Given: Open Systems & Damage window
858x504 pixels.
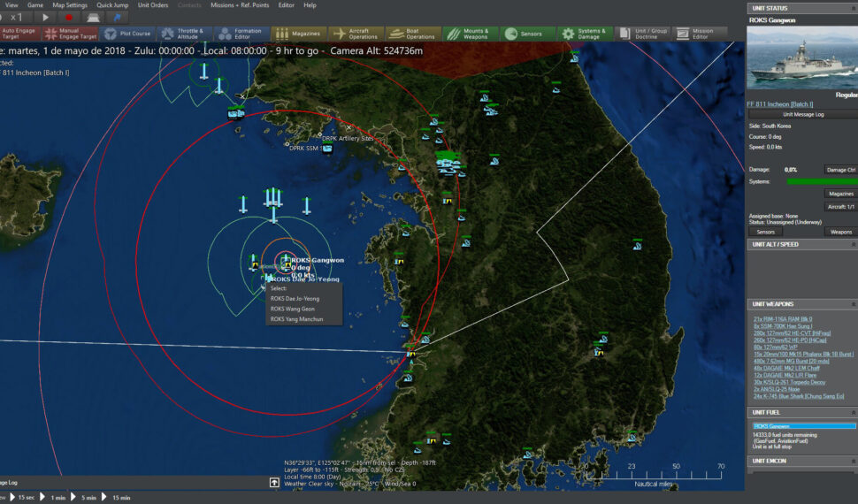Looking at the screenshot, I should 583,34.
